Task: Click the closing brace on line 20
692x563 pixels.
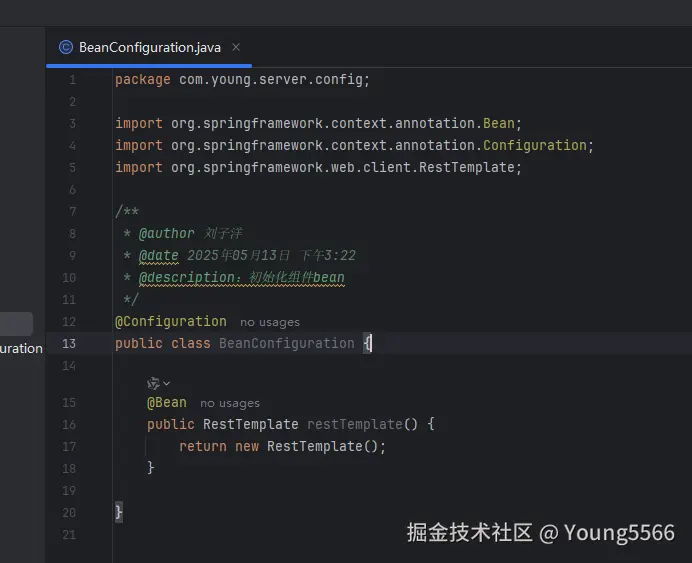Action: coord(119,512)
